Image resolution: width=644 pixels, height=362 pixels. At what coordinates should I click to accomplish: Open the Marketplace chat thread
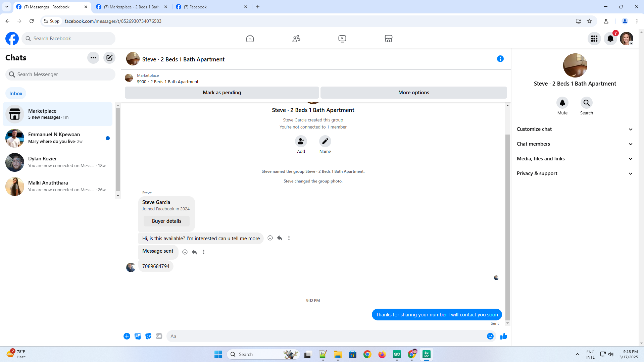[x=58, y=114]
